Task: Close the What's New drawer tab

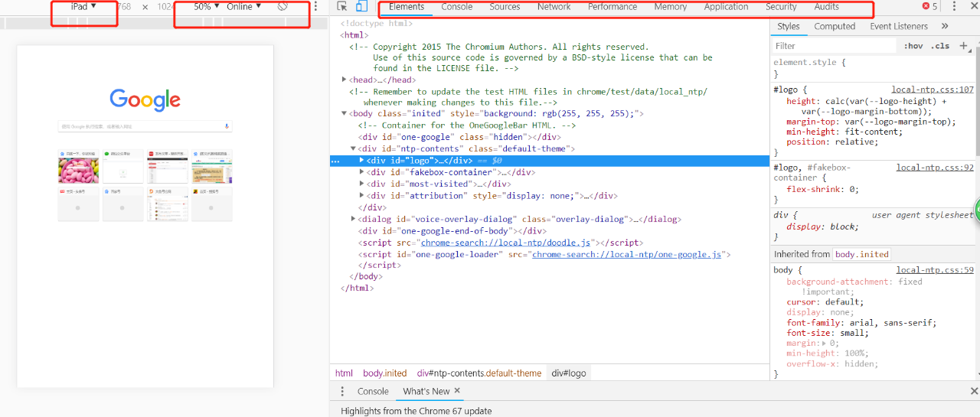Action: [457, 391]
